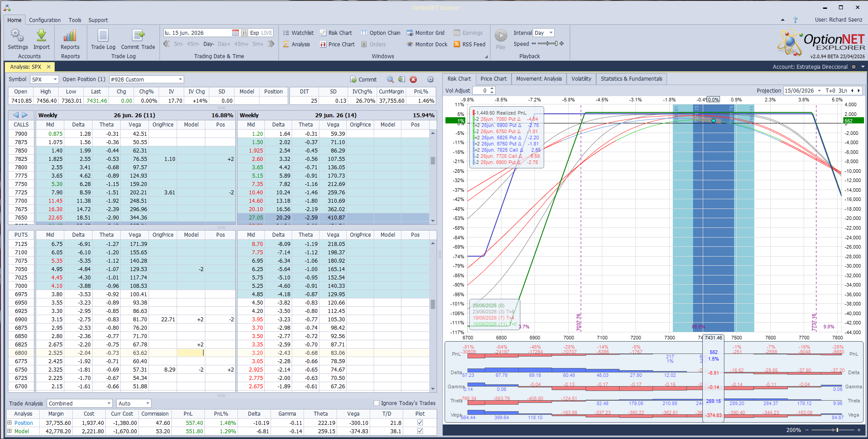Viewport: 868px width, 439px height.
Task: Open the Volatility tab
Action: click(581, 78)
